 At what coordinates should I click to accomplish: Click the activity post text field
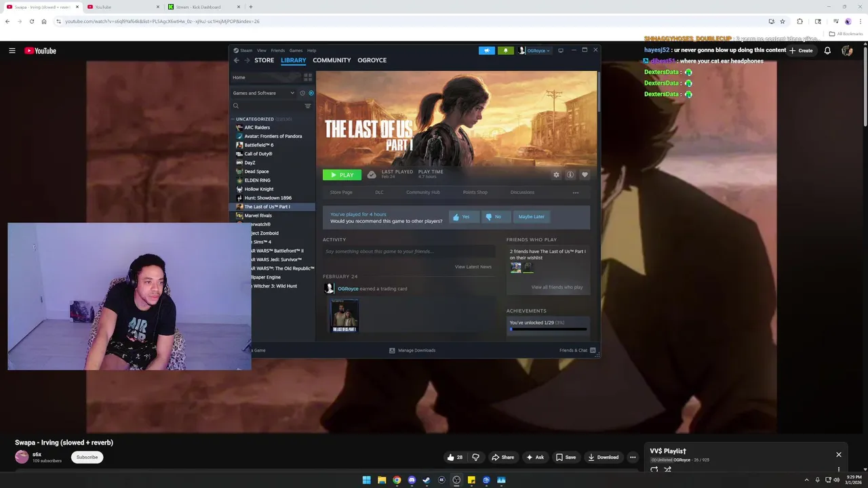(408, 251)
